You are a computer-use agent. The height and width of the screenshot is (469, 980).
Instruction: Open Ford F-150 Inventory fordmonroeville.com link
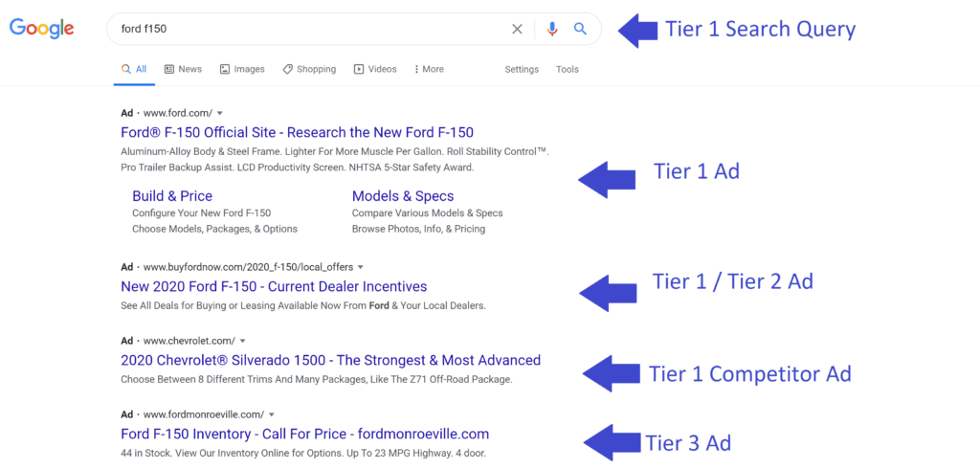(x=304, y=434)
